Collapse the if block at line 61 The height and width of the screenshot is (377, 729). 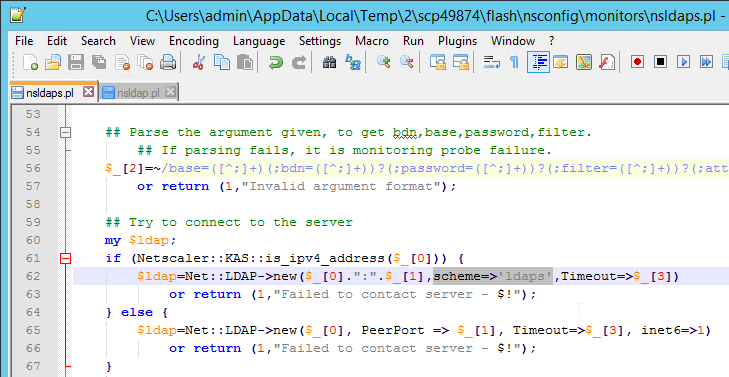(x=66, y=258)
